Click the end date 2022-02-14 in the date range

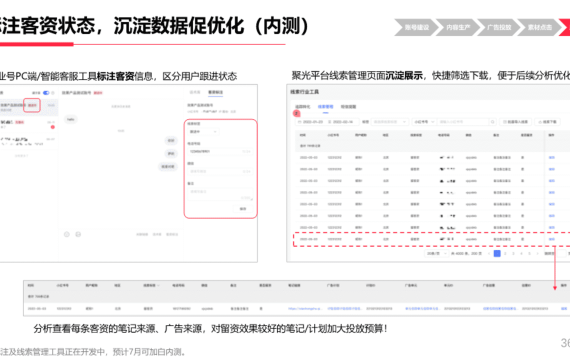(343, 122)
